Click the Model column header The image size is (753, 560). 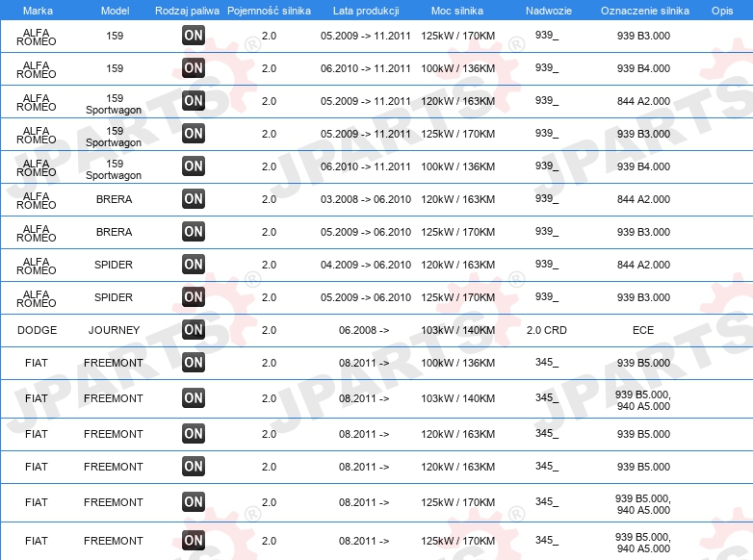point(115,11)
